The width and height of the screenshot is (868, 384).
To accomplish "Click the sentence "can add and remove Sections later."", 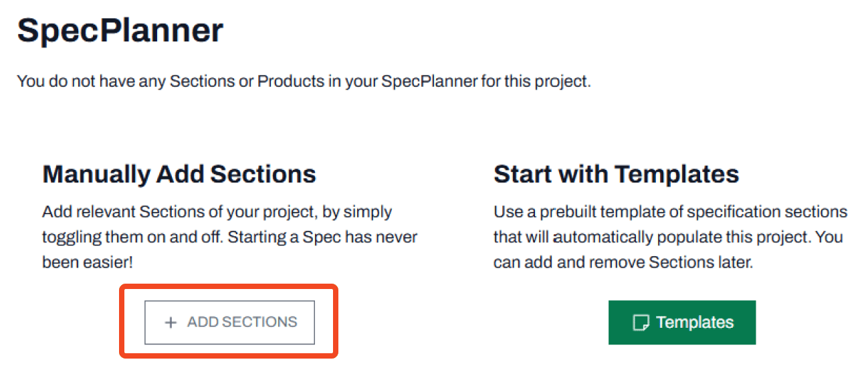I will [x=623, y=262].
